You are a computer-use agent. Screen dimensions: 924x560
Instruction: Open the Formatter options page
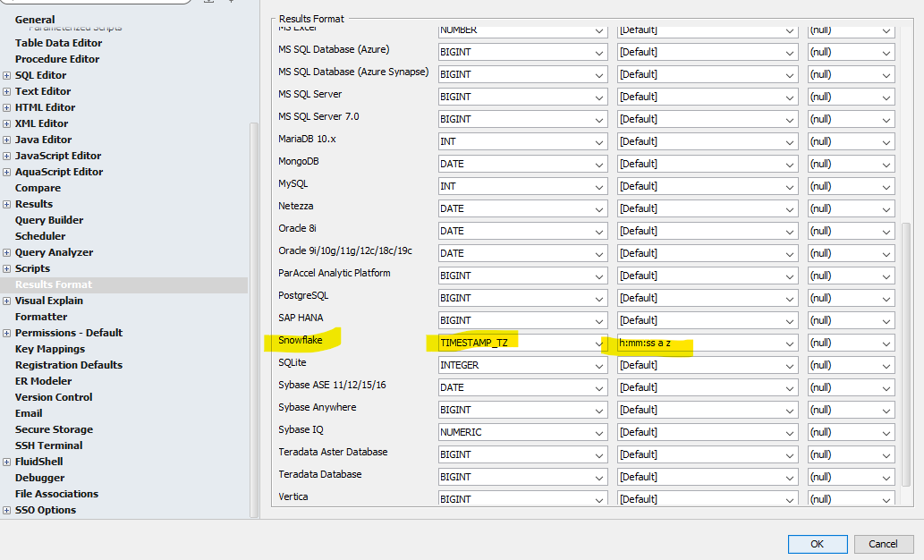41,317
